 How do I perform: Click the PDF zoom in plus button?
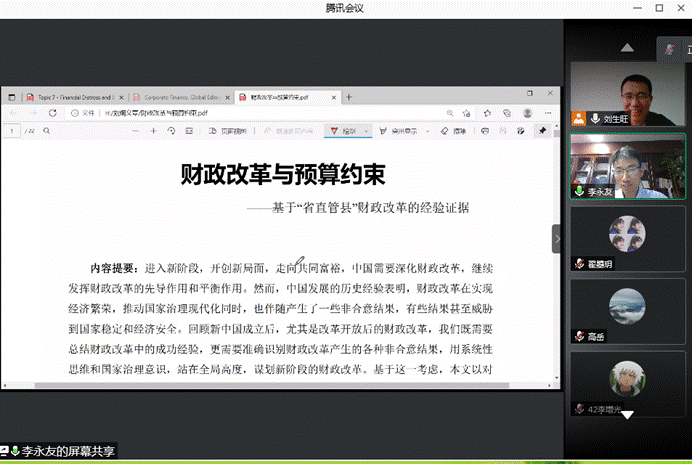(x=153, y=131)
